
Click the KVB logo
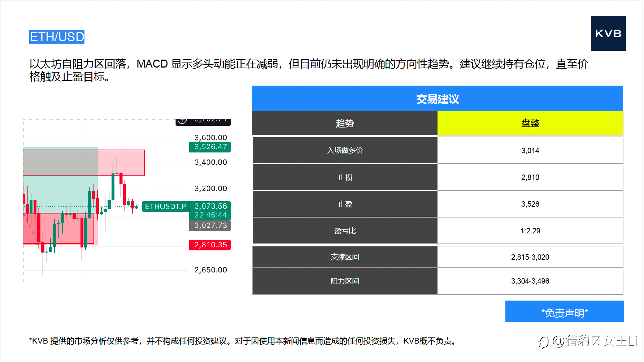tap(608, 33)
